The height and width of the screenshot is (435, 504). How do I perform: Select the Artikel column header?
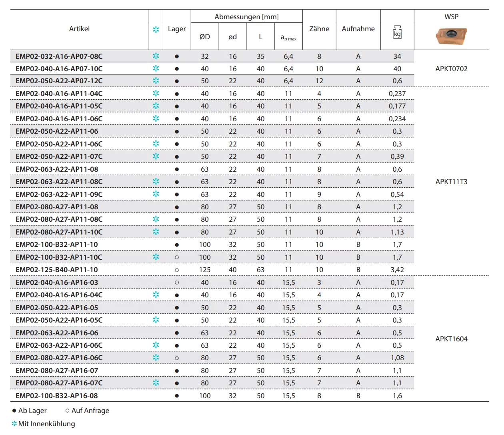click(79, 29)
